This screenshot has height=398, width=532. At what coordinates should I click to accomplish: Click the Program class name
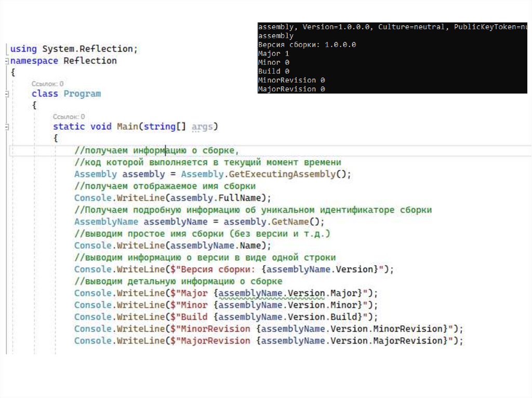point(82,94)
